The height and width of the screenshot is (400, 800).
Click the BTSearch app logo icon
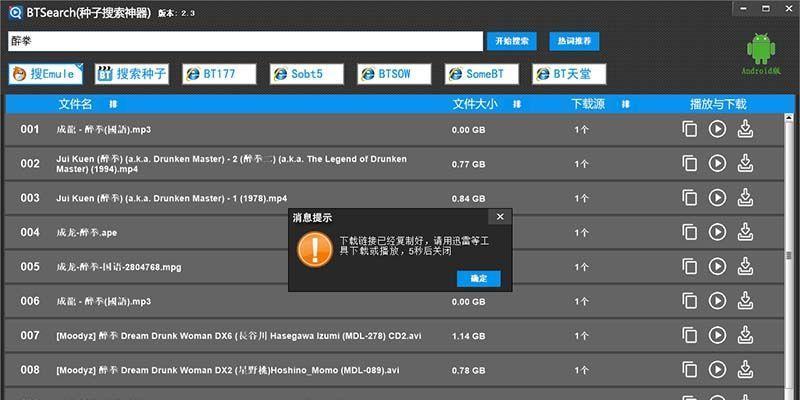tap(16, 12)
